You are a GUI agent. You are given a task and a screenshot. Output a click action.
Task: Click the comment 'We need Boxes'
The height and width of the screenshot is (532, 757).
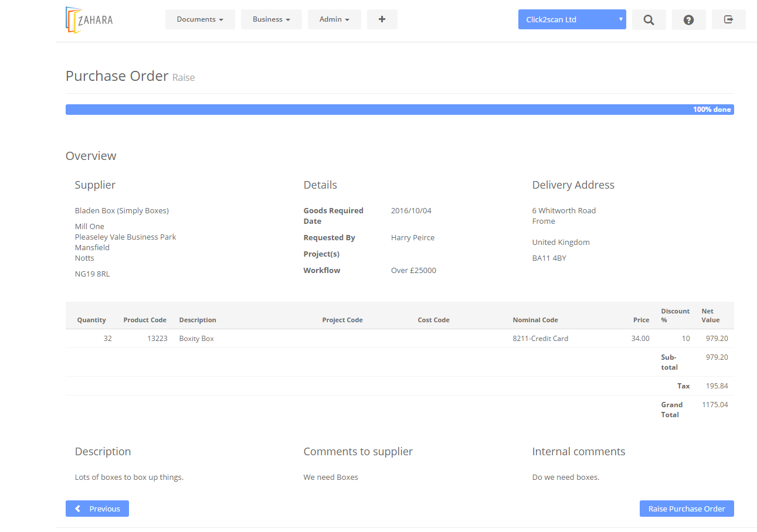(331, 477)
